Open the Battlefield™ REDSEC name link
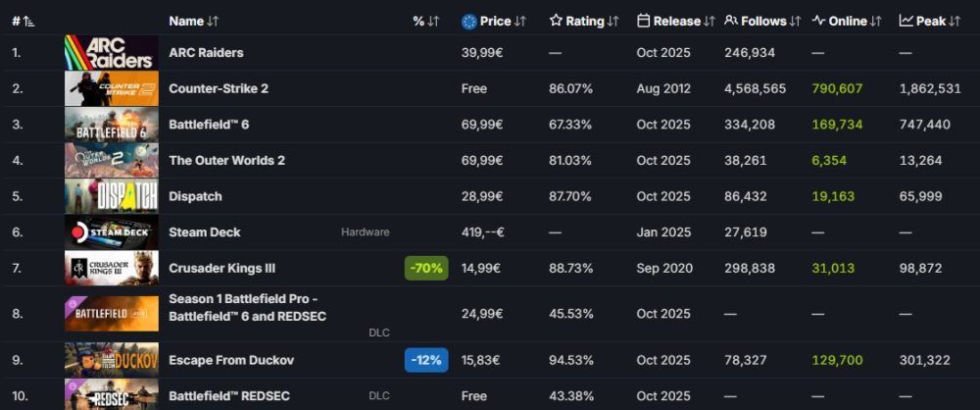 229,395
